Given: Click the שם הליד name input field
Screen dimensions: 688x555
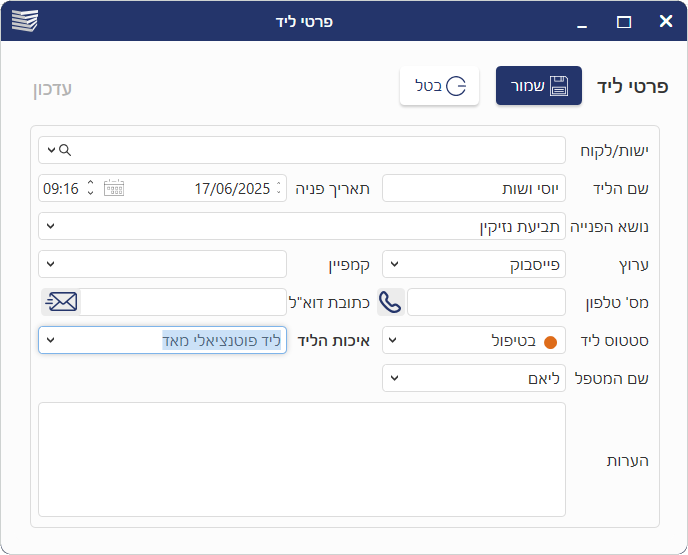Looking at the screenshot, I should click(x=473, y=188).
